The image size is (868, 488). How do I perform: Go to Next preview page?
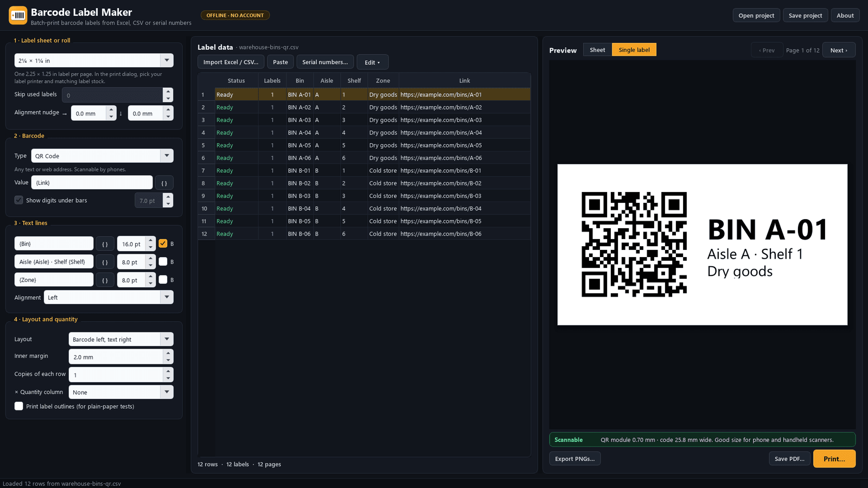click(x=839, y=50)
